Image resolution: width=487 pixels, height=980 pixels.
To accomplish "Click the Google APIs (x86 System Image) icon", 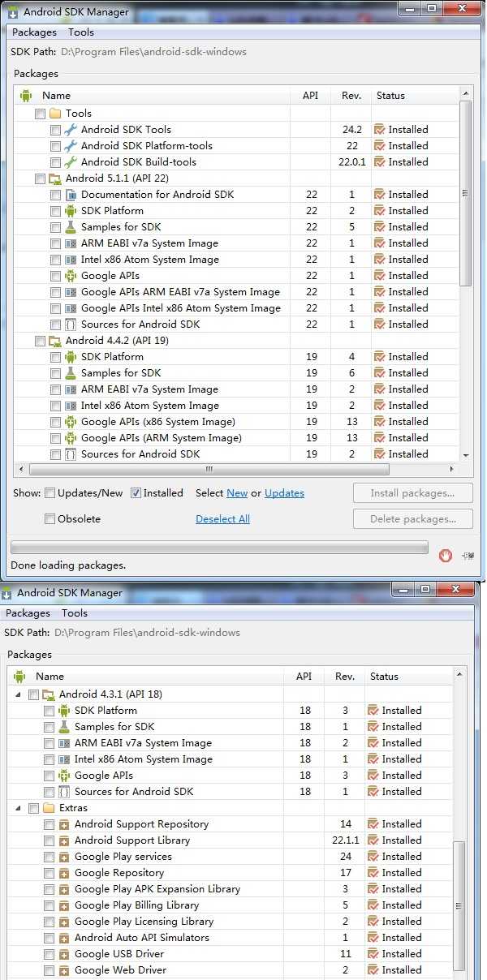I will (71, 422).
